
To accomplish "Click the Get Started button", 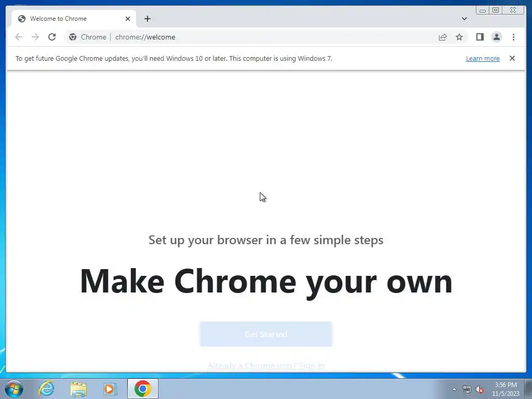I will [x=265, y=334].
